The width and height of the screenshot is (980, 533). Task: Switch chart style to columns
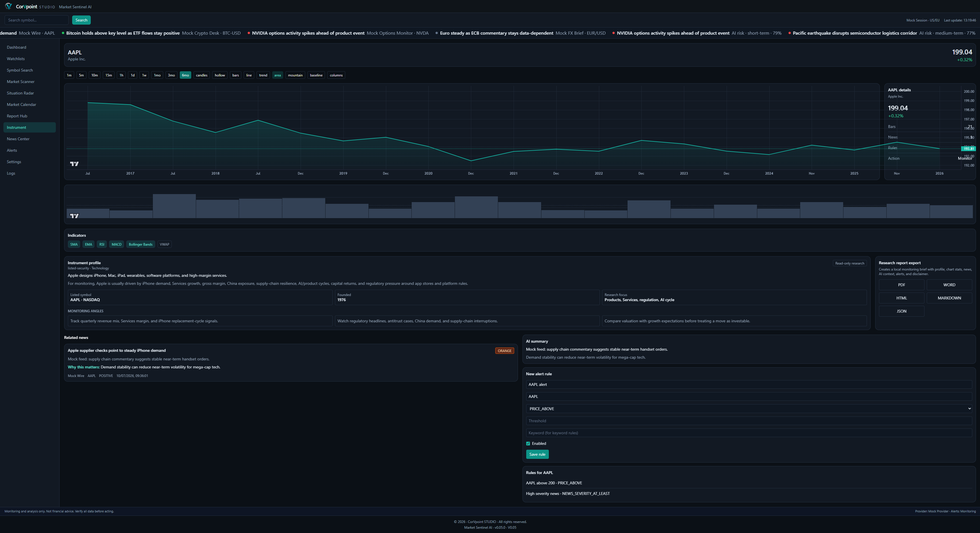[336, 75]
